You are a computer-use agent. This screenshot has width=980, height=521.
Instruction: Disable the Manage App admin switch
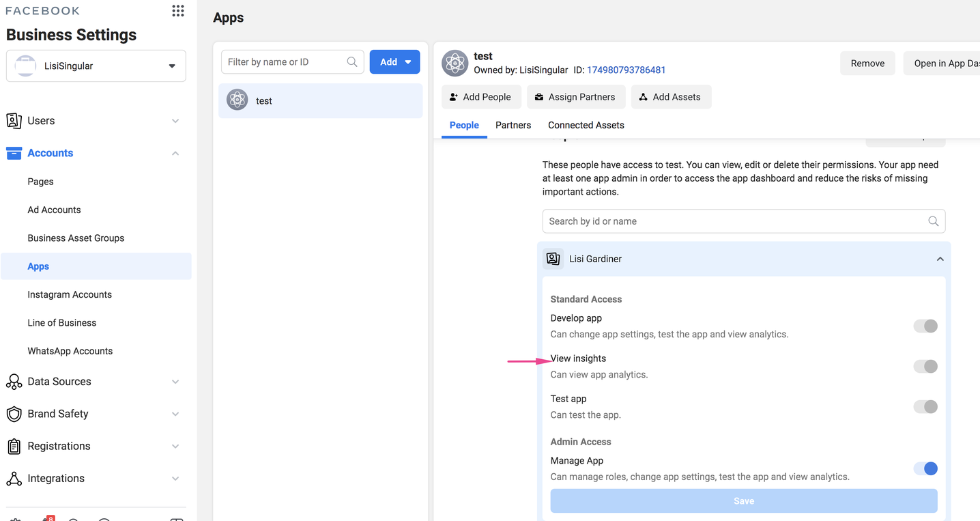click(925, 468)
